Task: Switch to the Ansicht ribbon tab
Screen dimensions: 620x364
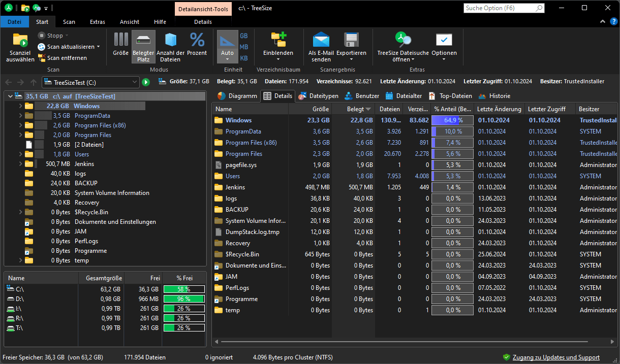Action: [130, 22]
